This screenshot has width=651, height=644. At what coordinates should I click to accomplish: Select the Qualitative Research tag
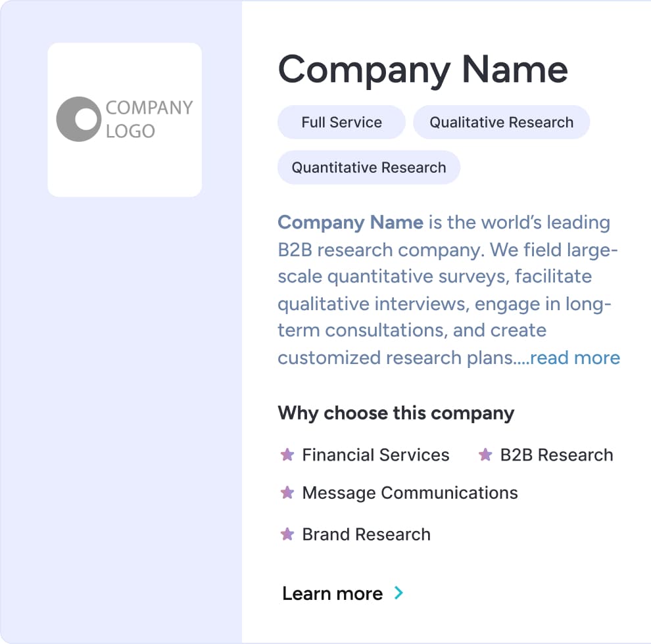[501, 122]
